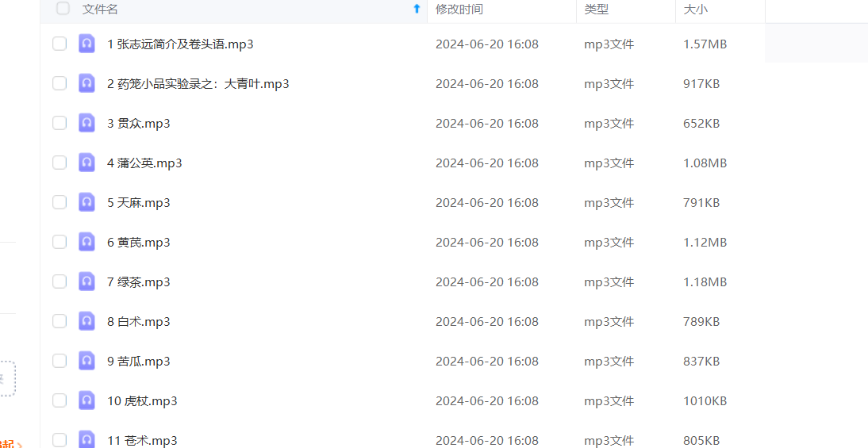Toggle the blue sort arrow in 文件名 column
Image resolution: width=868 pixels, height=448 pixels.
[x=417, y=8]
